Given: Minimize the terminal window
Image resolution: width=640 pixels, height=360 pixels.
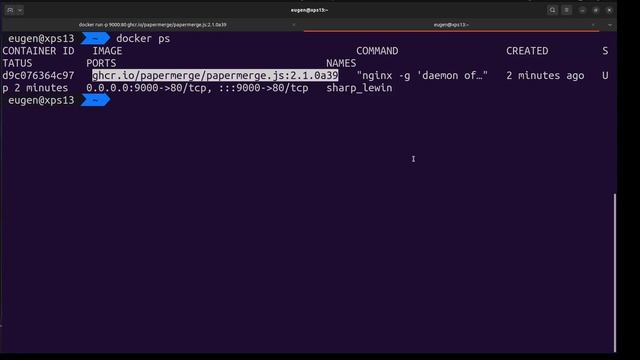Looking at the screenshot, I should click(x=582, y=10).
